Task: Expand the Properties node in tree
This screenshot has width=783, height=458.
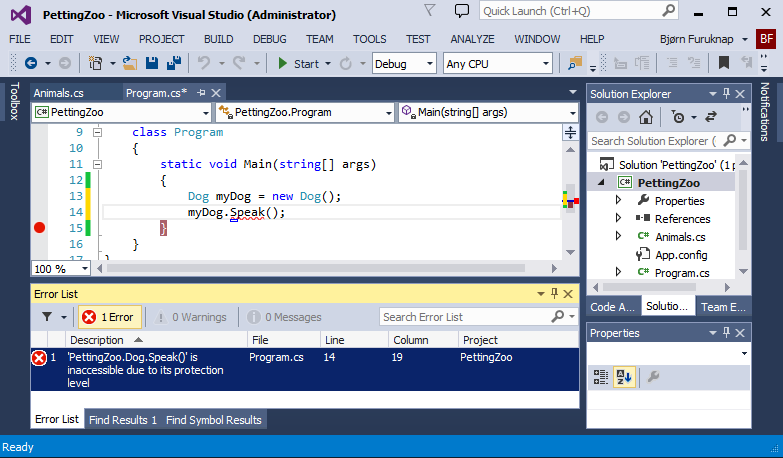Action: [x=618, y=200]
